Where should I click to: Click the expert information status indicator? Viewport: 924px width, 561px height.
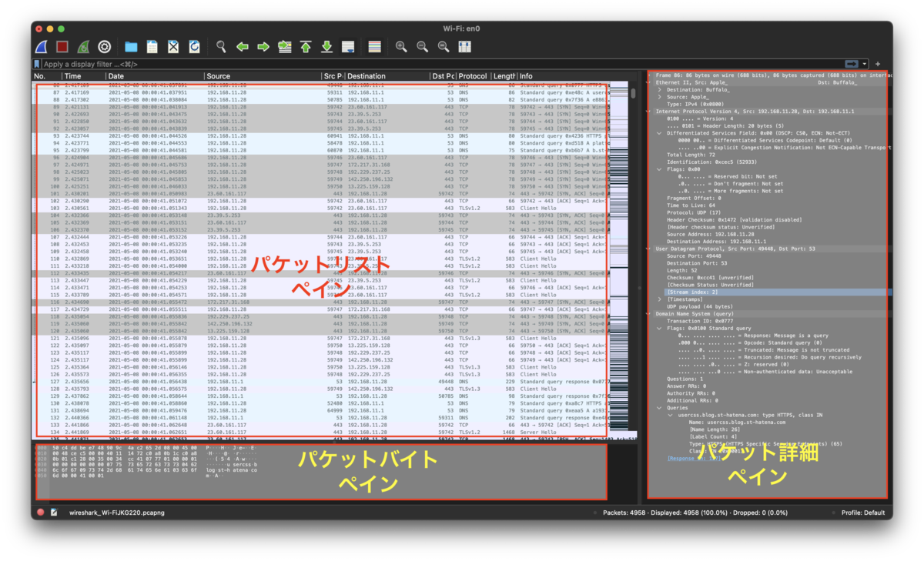41,512
